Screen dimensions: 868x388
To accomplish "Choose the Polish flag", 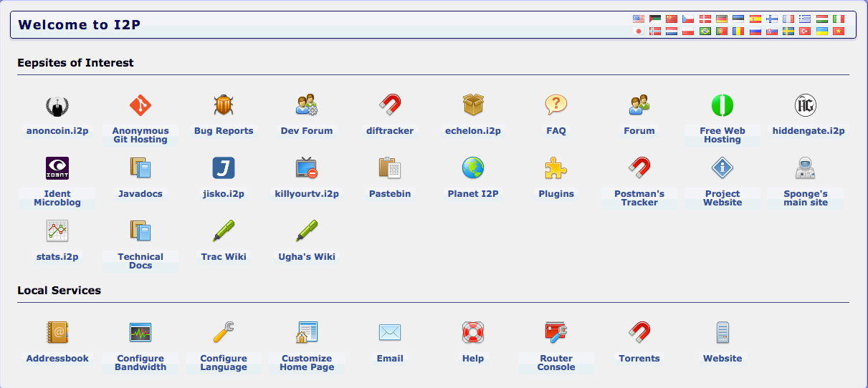I will pyautogui.click(x=688, y=31).
